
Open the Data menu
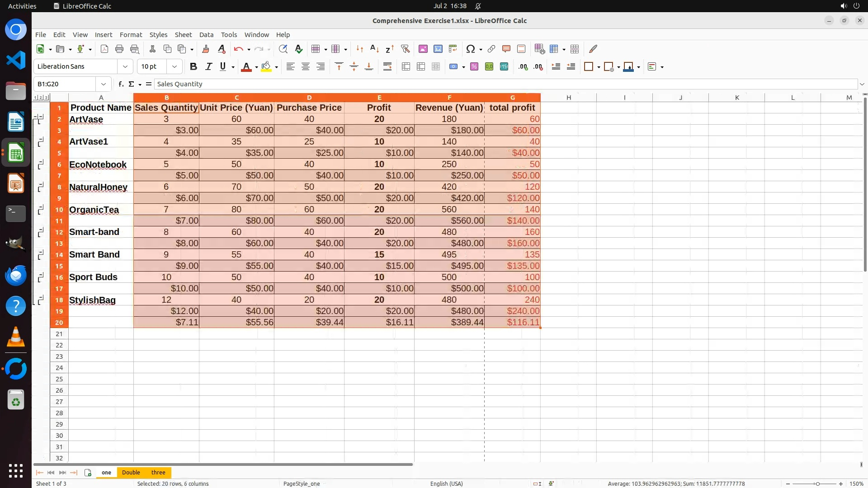[x=206, y=35]
